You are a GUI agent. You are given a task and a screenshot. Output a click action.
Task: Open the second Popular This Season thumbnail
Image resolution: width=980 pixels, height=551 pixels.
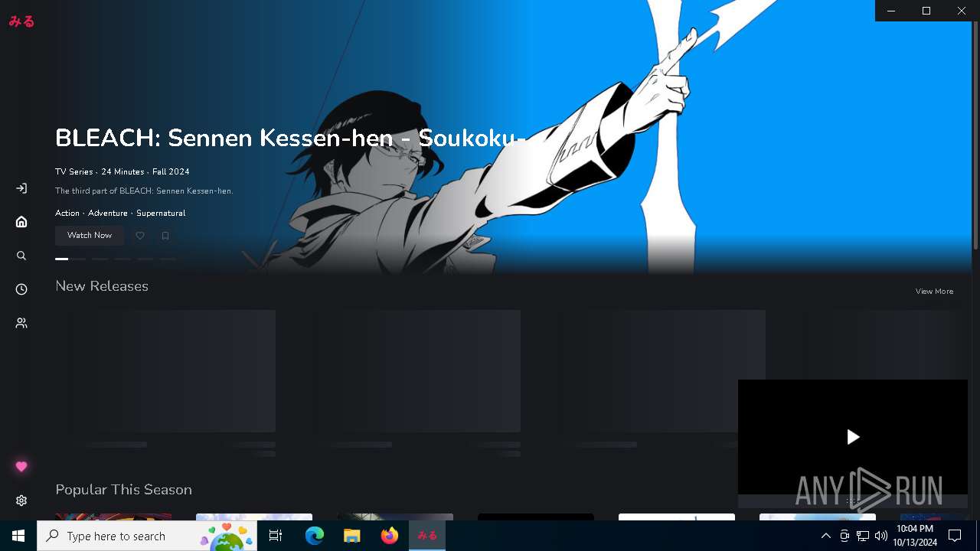254,517
